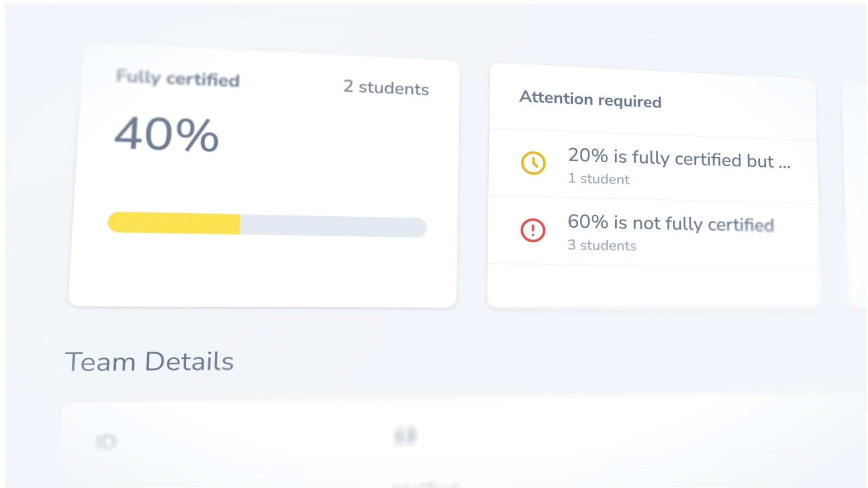Click the blurred second column header in the table

pos(406,436)
